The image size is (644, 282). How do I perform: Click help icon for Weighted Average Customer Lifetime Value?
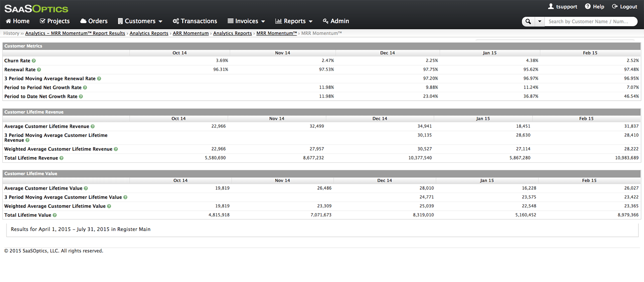(x=109, y=206)
